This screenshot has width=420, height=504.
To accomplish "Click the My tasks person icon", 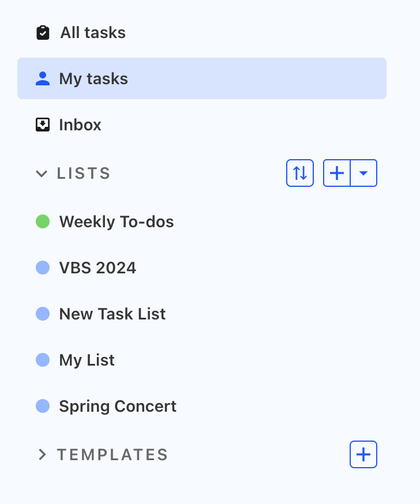I will tap(43, 79).
